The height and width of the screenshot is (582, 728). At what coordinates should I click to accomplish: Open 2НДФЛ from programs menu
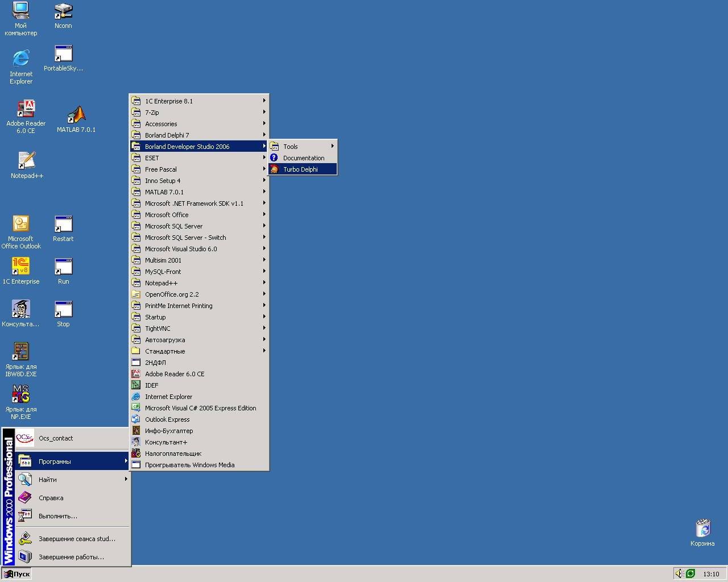point(199,363)
